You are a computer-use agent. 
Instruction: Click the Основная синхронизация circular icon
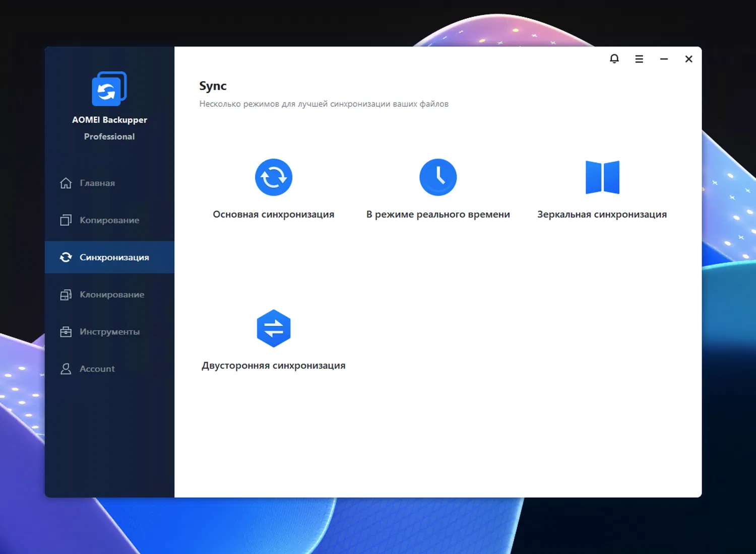[x=274, y=177]
